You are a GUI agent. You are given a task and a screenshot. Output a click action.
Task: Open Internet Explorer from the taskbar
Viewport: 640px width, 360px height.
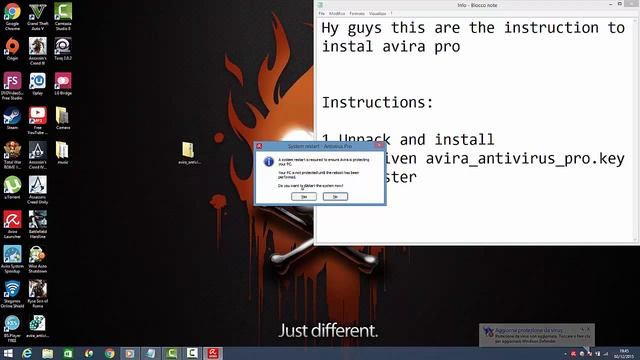[x=27, y=353]
